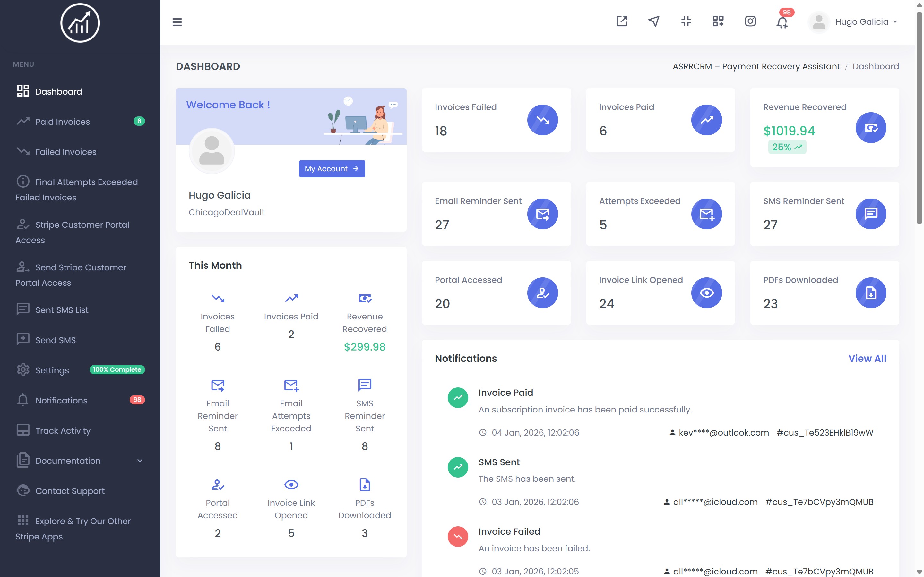Click the Instagram icon in top bar
The width and height of the screenshot is (924, 577).
click(x=750, y=21)
